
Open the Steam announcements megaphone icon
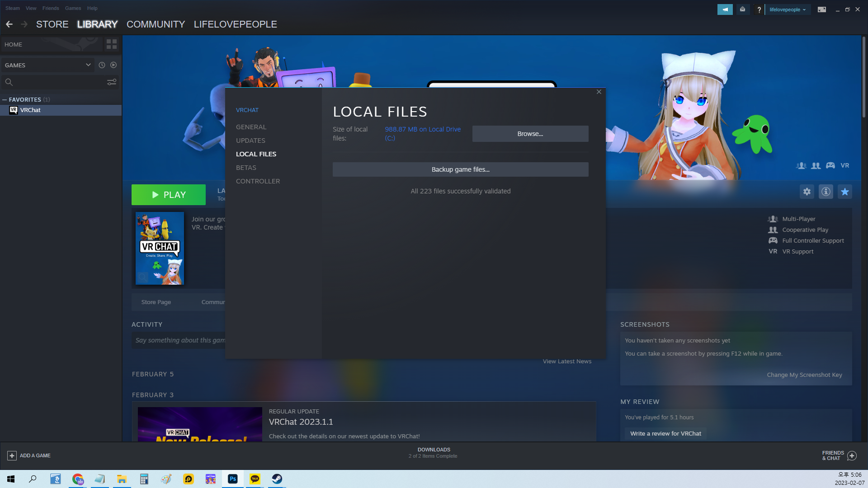pyautogui.click(x=725, y=9)
